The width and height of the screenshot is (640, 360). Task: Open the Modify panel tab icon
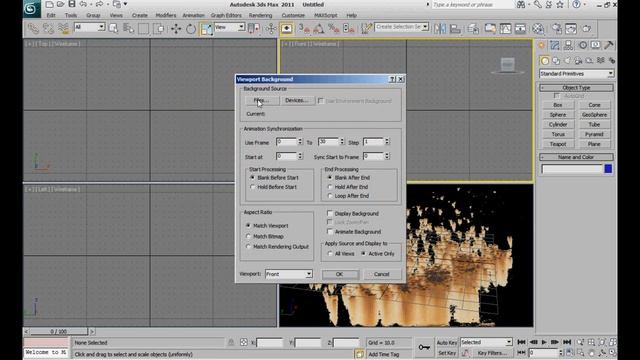coord(555,45)
